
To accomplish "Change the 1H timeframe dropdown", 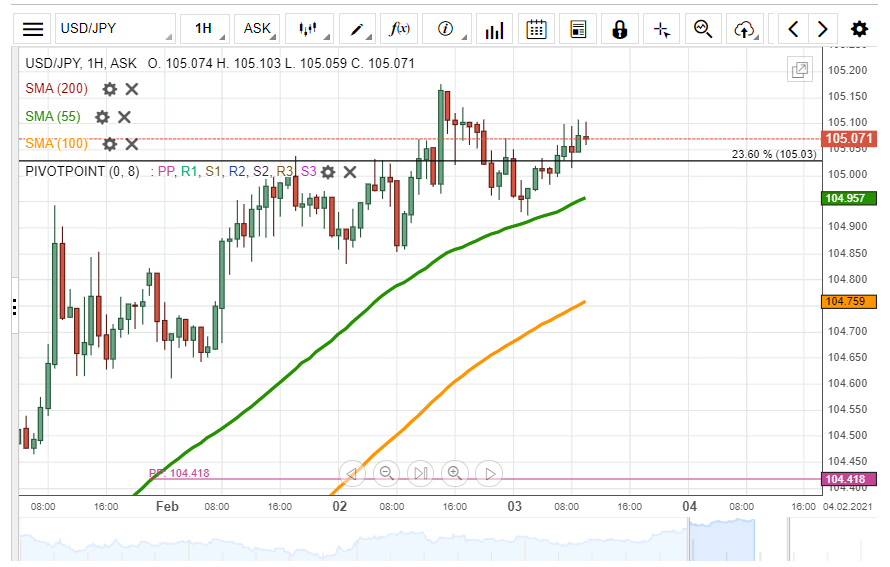I will pos(205,28).
